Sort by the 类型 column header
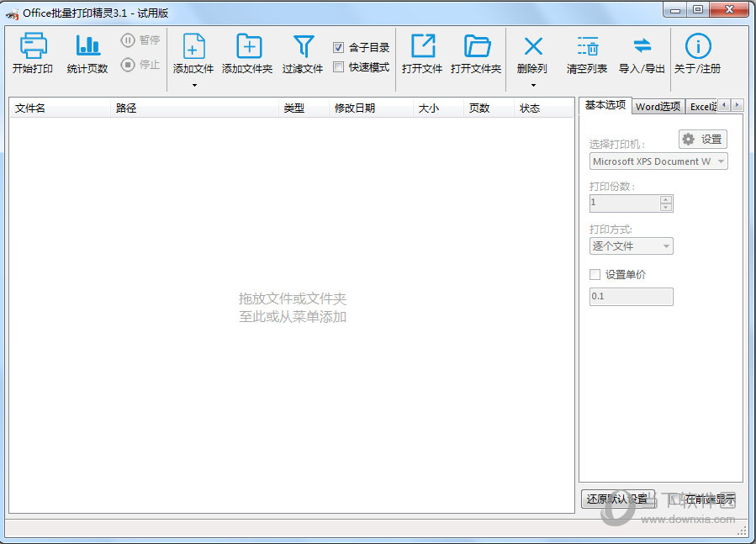The height and width of the screenshot is (544, 756). click(304, 108)
